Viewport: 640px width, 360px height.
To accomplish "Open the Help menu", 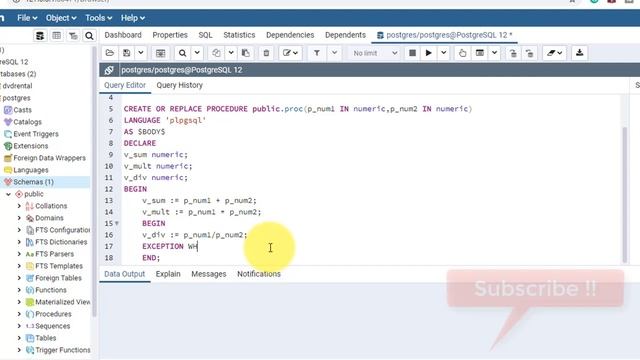I will 133,18.
